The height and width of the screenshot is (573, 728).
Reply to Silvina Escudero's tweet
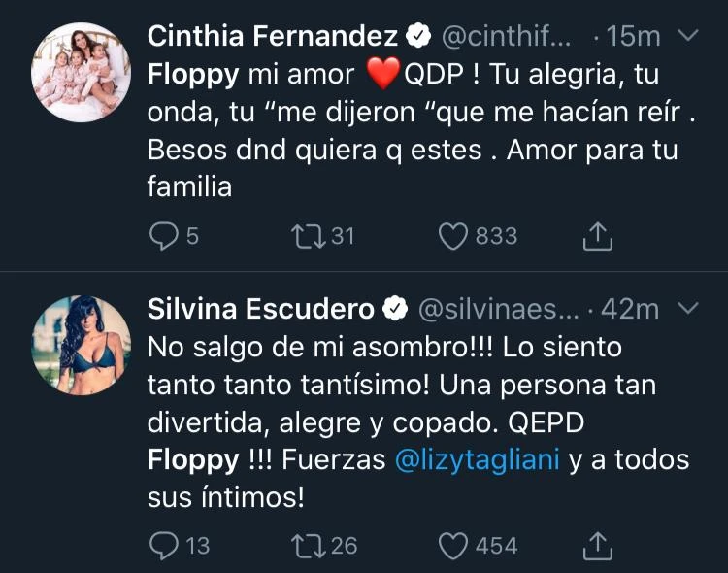[x=164, y=546]
